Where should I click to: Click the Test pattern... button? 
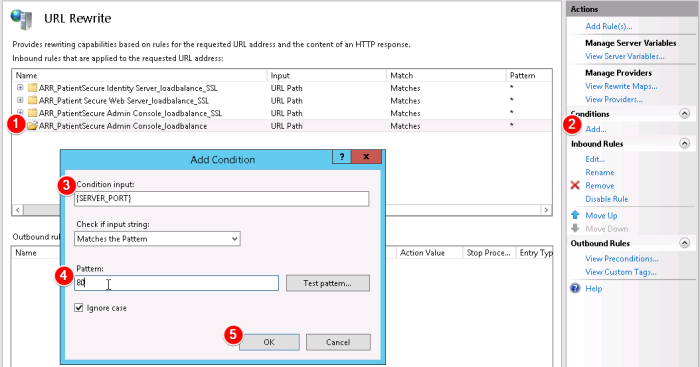point(328,283)
